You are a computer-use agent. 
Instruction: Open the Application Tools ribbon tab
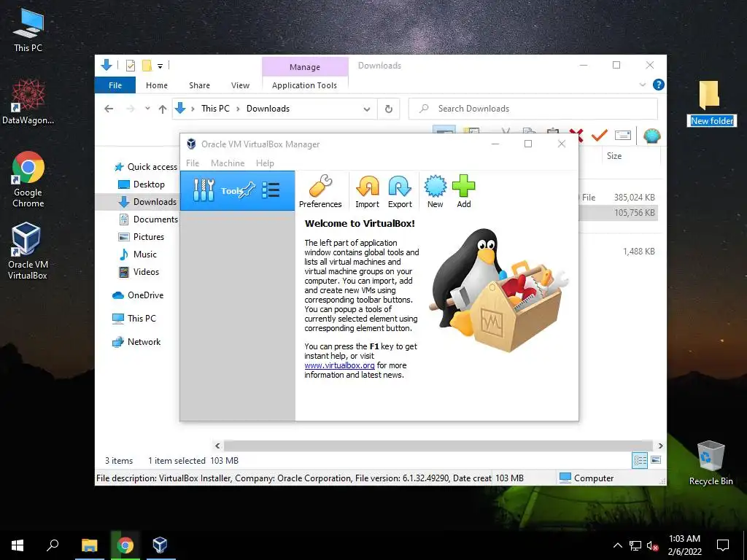pos(304,85)
